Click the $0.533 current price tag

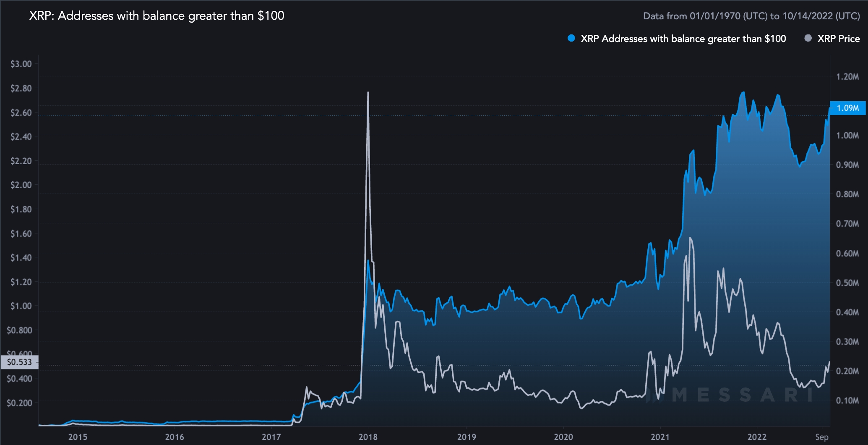click(x=19, y=362)
